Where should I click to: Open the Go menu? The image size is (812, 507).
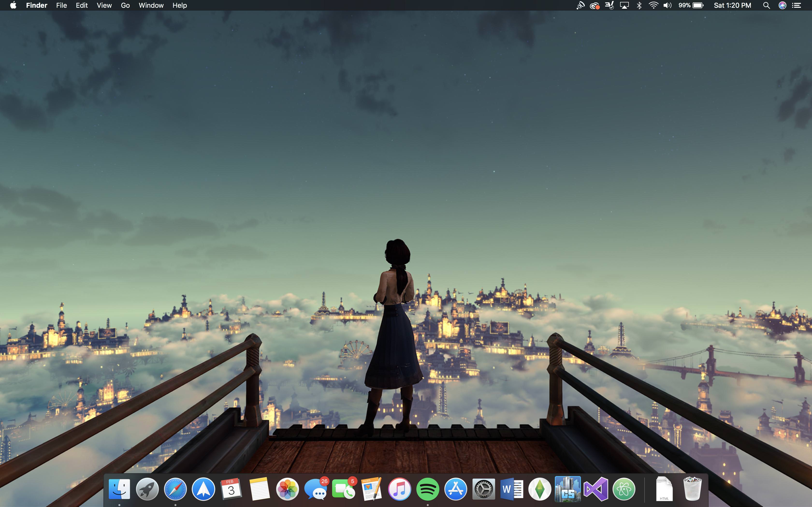coord(125,5)
